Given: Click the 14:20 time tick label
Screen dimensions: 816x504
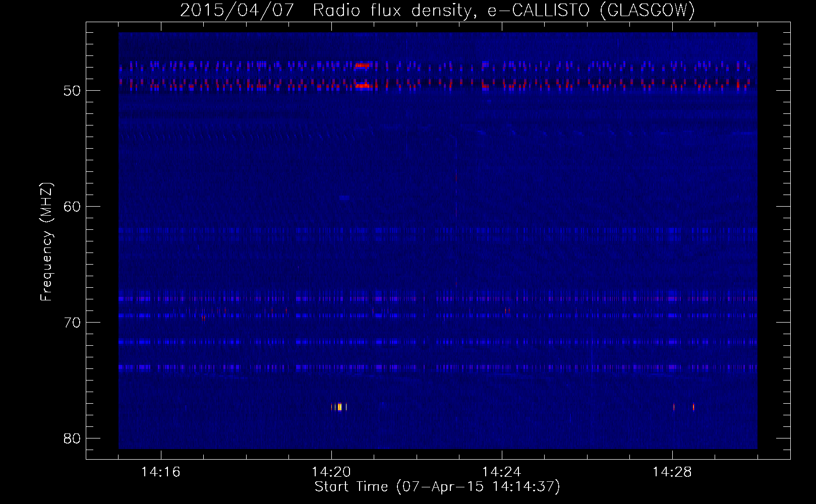Looking at the screenshot, I should [331, 472].
